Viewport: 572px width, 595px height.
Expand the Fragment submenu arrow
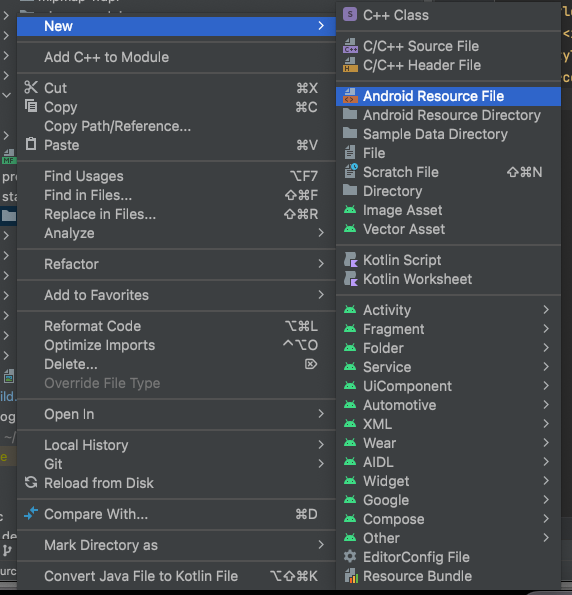[546, 329]
